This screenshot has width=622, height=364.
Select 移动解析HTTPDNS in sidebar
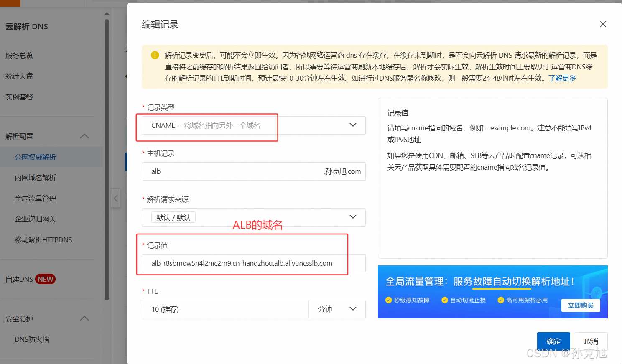(43, 240)
